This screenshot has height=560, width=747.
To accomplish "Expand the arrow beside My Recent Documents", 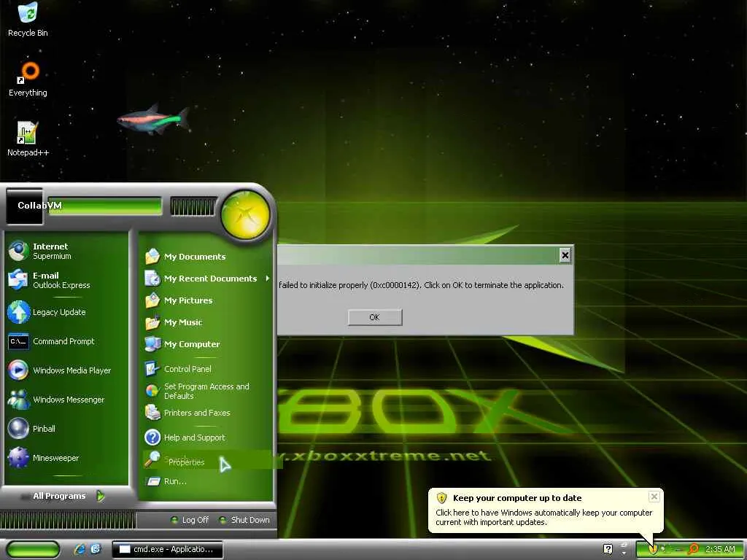I will tap(268, 278).
